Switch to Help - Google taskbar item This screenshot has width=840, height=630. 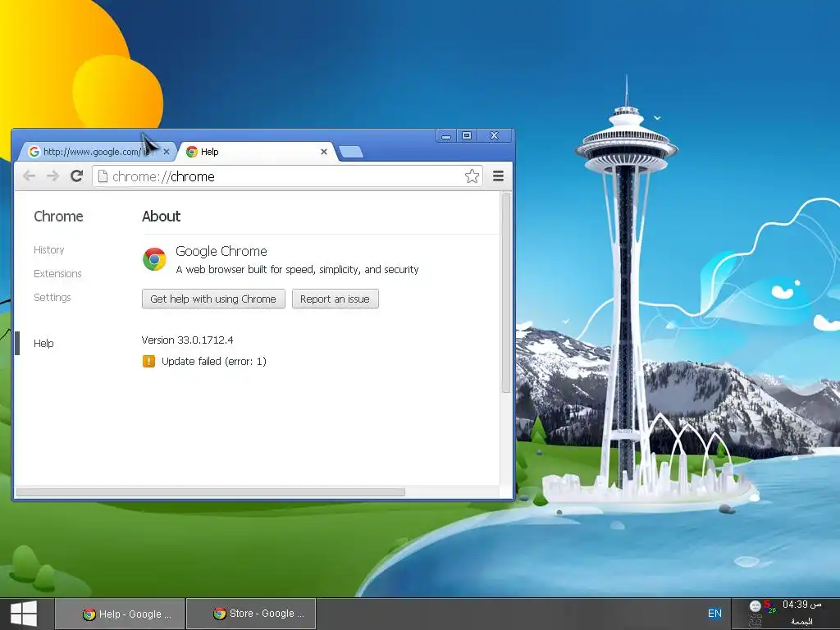point(120,614)
